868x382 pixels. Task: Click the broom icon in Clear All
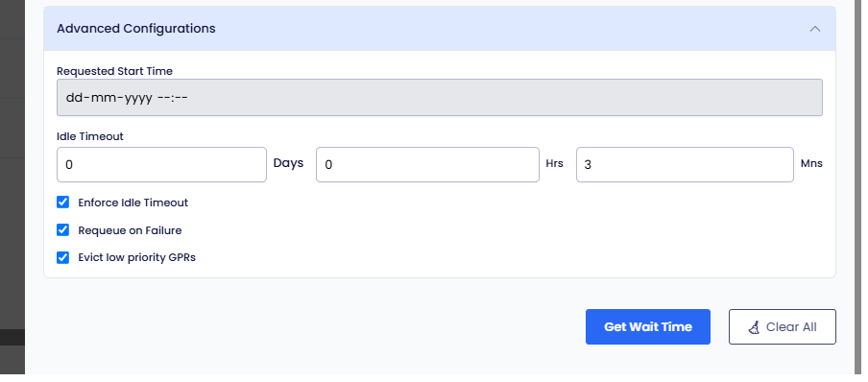coord(754,327)
